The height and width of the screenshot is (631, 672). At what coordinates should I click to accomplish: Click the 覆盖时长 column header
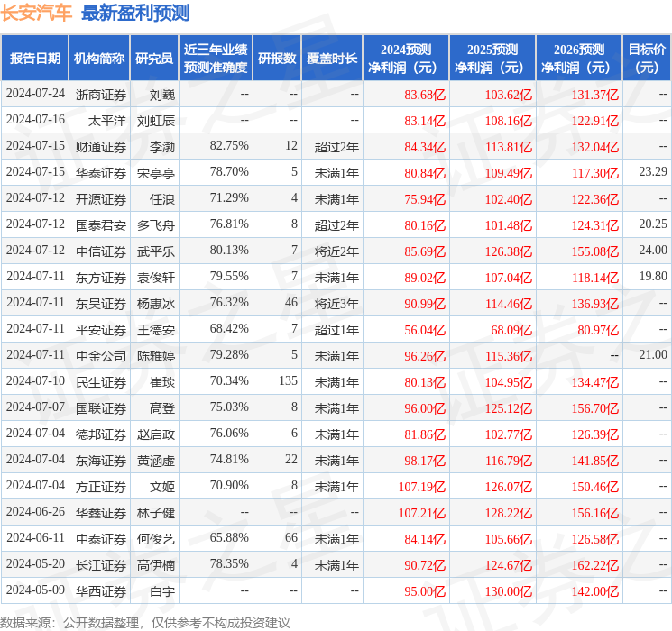coord(332,59)
